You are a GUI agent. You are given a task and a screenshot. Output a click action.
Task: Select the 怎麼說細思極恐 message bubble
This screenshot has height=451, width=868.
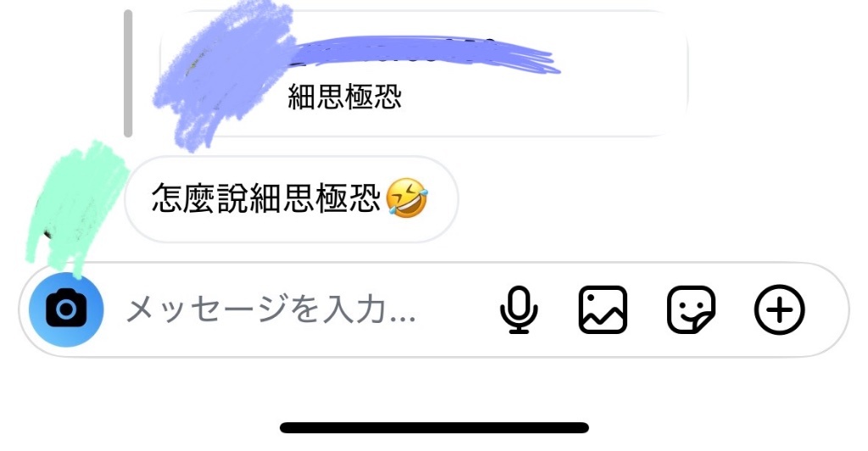[x=292, y=198]
